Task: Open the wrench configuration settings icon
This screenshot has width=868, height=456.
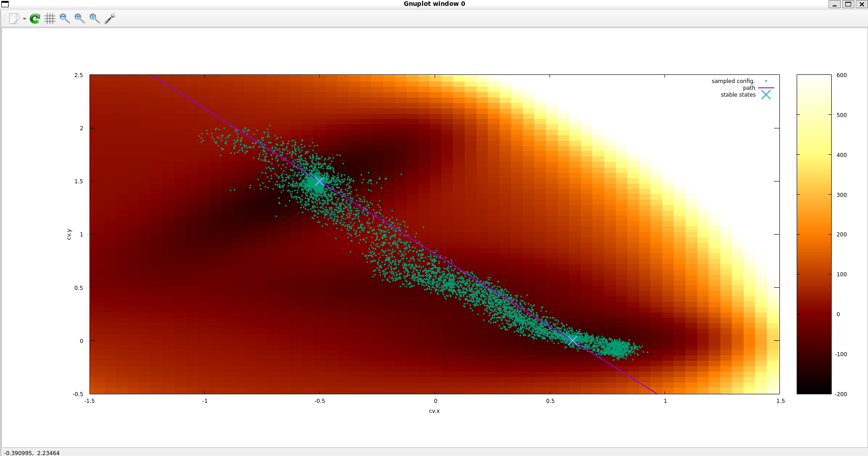Action: click(x=110, y=19)
